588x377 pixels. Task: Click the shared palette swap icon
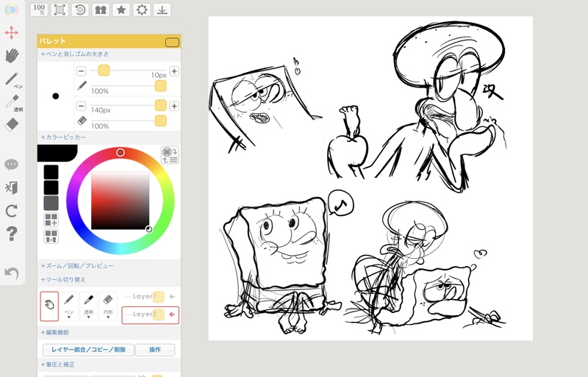coord(51,237)
